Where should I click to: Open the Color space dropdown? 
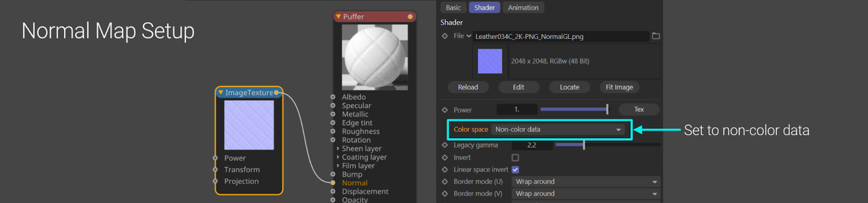(558, 129)
